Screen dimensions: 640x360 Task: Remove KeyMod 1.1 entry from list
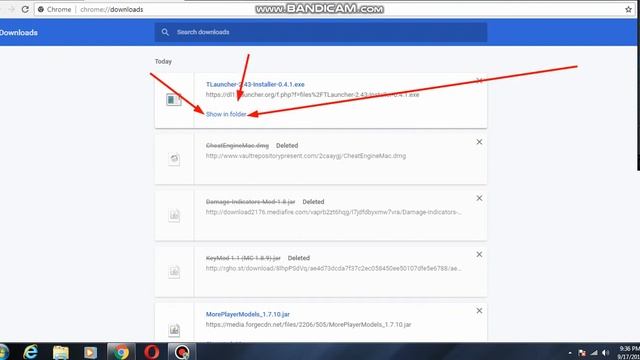tap(479, 255)
